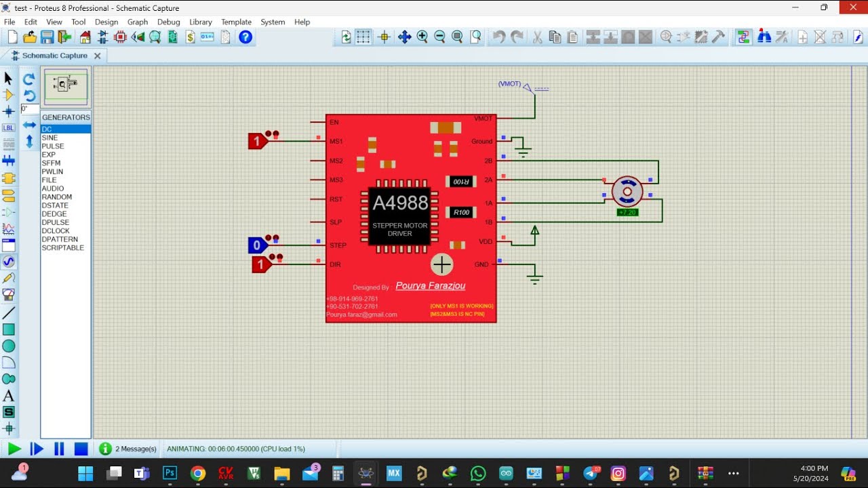Open the Template menu

(236, 22)
